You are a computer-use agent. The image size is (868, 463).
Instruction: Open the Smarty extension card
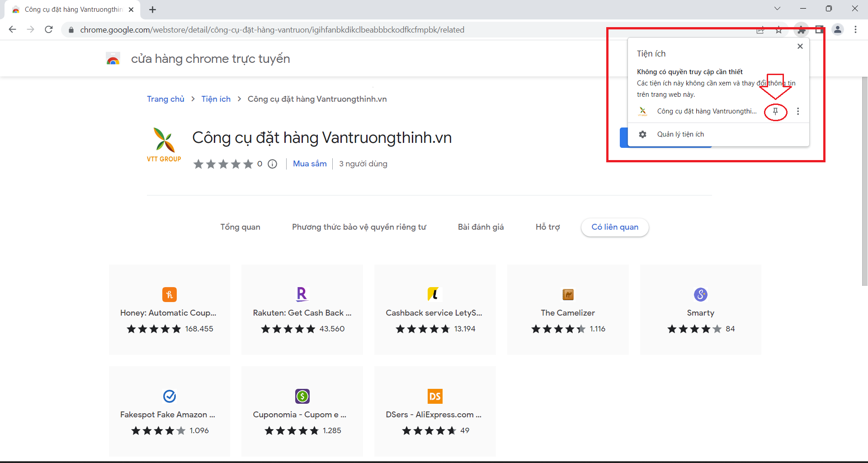[x=701, y=310]
